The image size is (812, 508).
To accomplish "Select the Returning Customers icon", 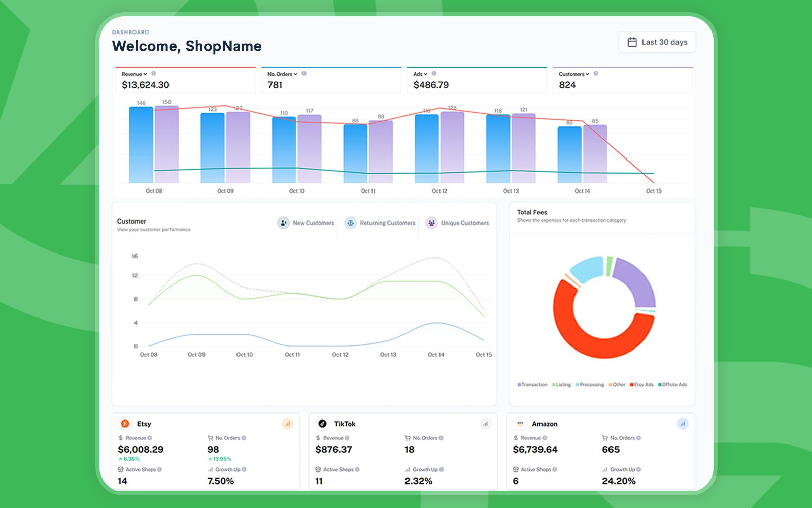I will [350, 223].
